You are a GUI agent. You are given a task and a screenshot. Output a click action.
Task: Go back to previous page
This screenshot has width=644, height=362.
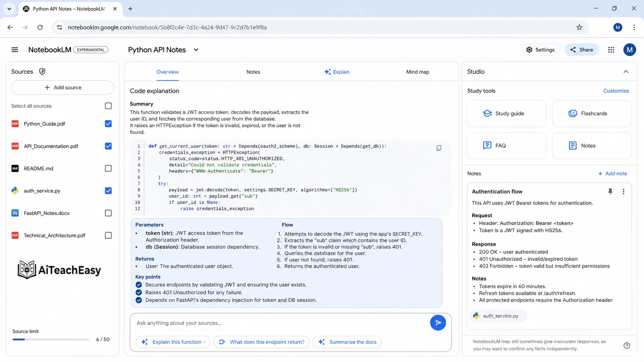10,27
